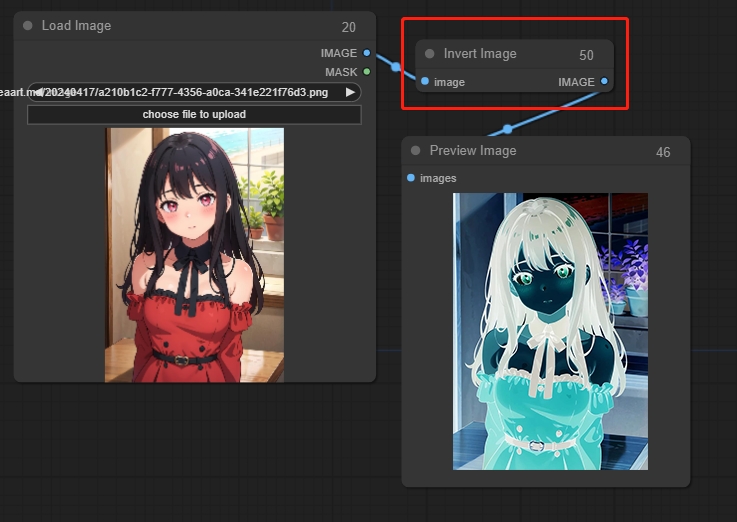The width and height of the screenshot is (737, 522).
Task: Select the Invert Image node title
Action: tap(480, 54)
